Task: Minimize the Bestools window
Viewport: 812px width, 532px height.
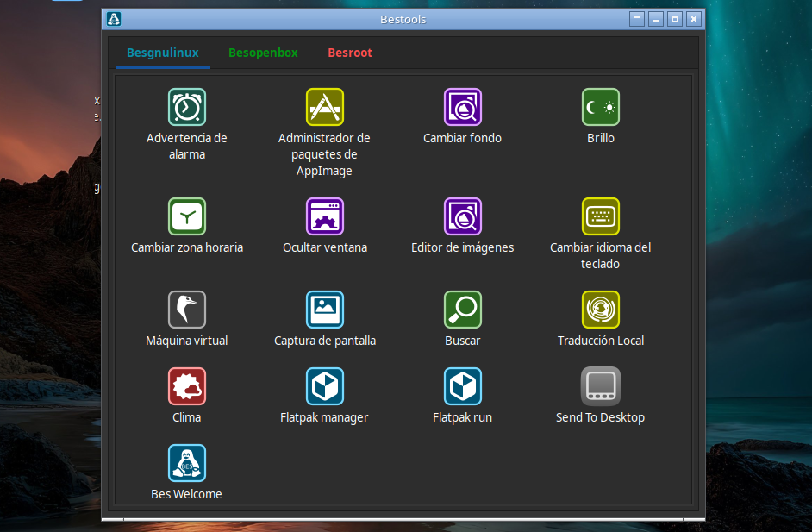Action: [x=656, y=19]
